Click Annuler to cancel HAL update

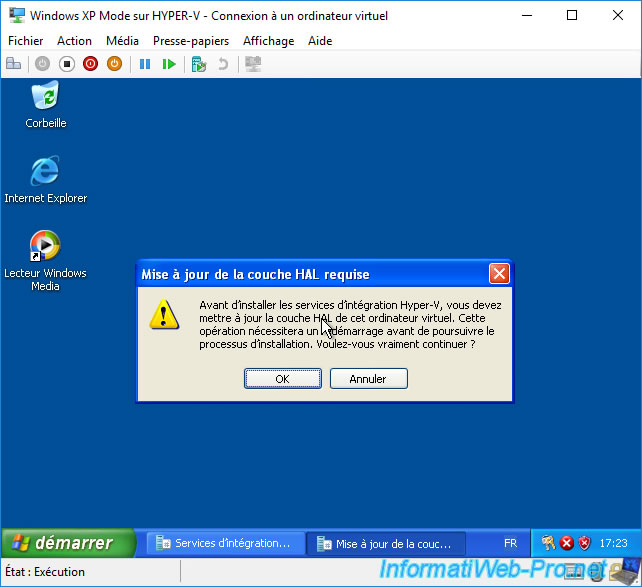[369, 379]
